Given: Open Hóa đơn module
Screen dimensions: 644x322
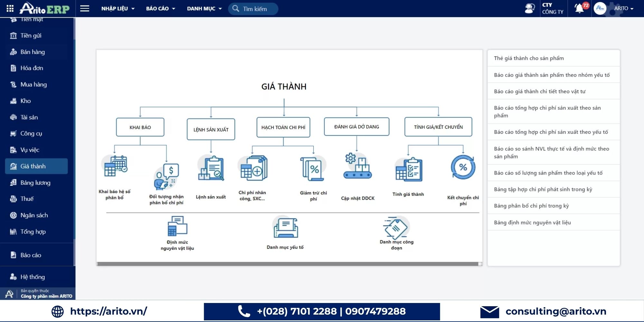Looking at the screenshot, I should (36, 68).
